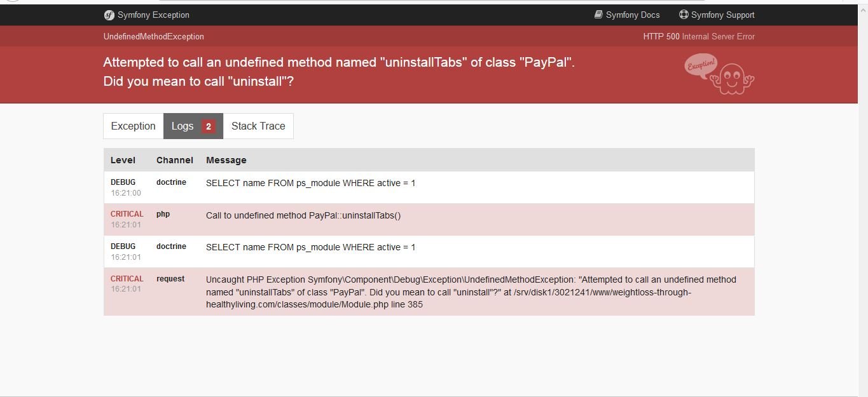Click the red "2" badge on Logs
Screen dimensions: 868x397
click(208, 126)
